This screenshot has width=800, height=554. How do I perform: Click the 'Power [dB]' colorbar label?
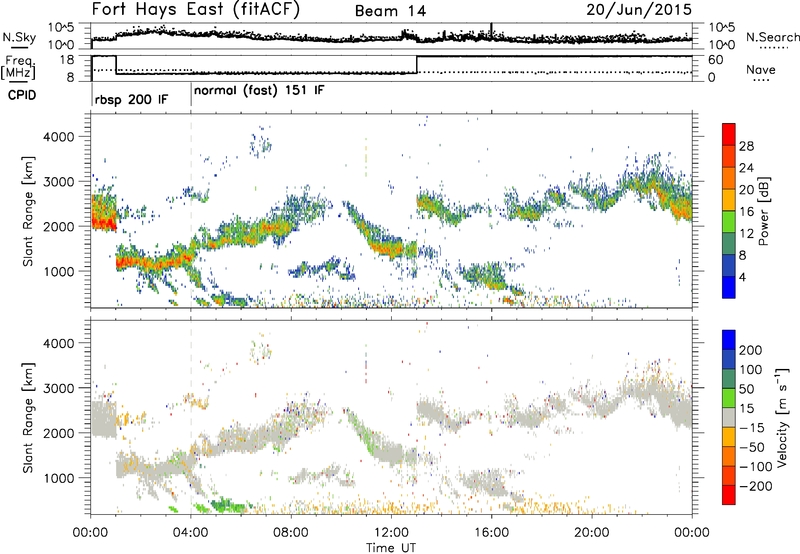[x=763, y=211]
